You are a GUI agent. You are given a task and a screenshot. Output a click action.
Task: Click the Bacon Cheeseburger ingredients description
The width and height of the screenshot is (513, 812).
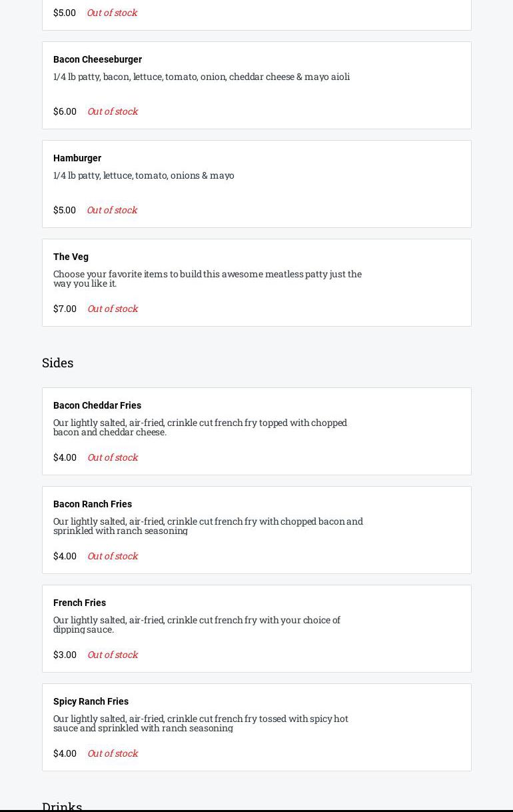point(201,77)
